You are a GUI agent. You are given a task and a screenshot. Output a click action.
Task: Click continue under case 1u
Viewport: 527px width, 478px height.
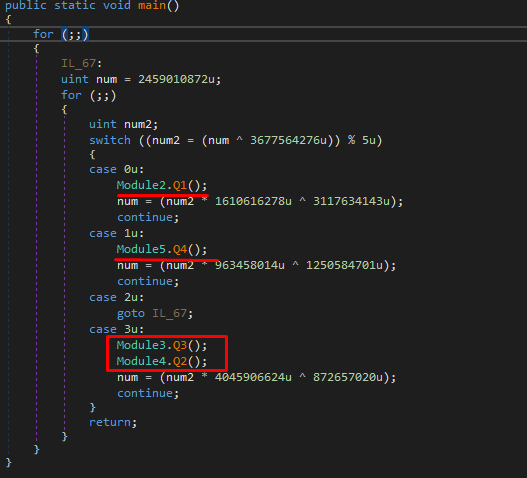[148, 281]
